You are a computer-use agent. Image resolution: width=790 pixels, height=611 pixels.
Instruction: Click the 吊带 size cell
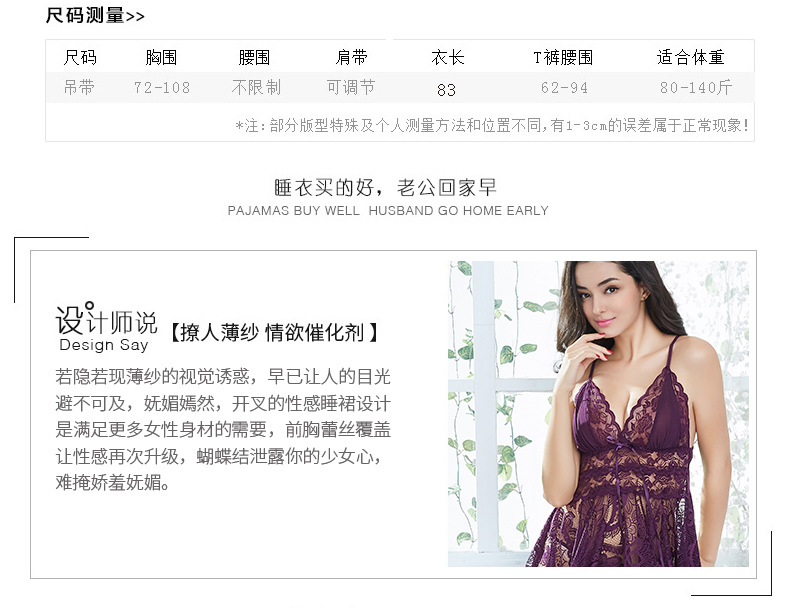click(x=79, y=88)
